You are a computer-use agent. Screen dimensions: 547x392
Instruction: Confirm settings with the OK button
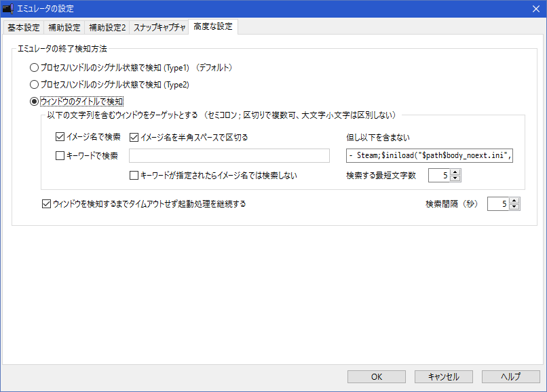click(377, 376)
